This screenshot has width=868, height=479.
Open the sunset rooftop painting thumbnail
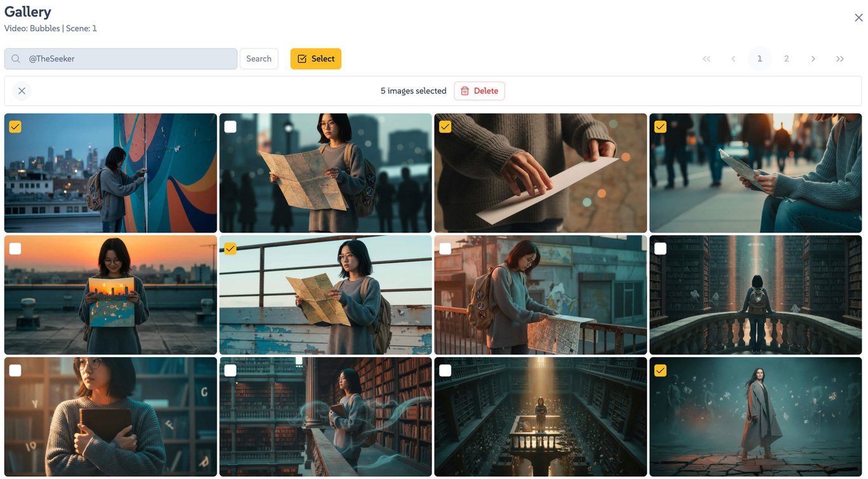pyautogui.click(x=111, y=295)
